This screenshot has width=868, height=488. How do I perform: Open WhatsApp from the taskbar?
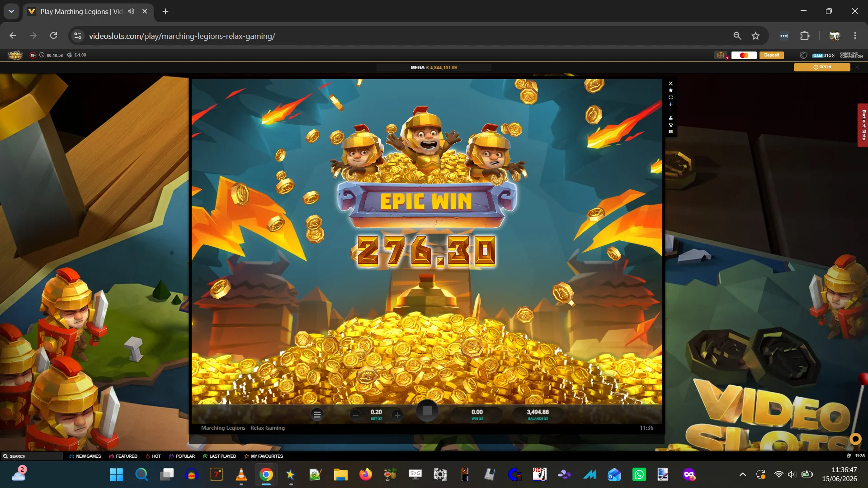[x=639, y=474]
